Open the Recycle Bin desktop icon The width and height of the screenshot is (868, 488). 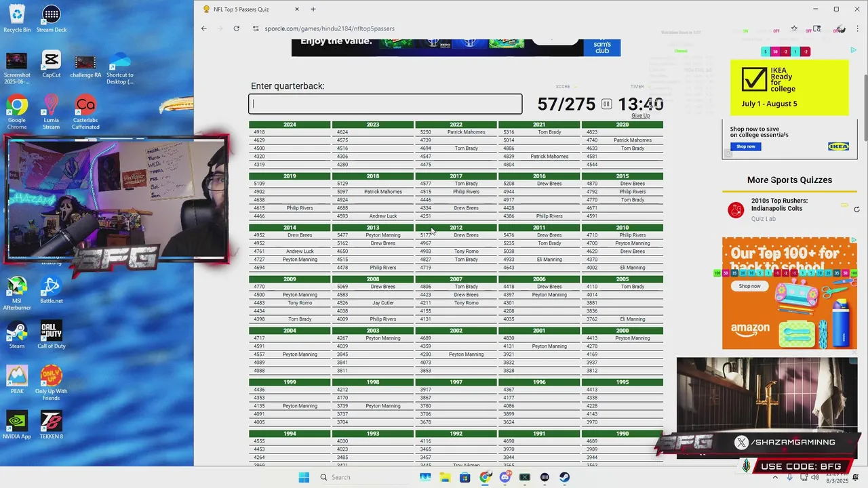point(17,18)
